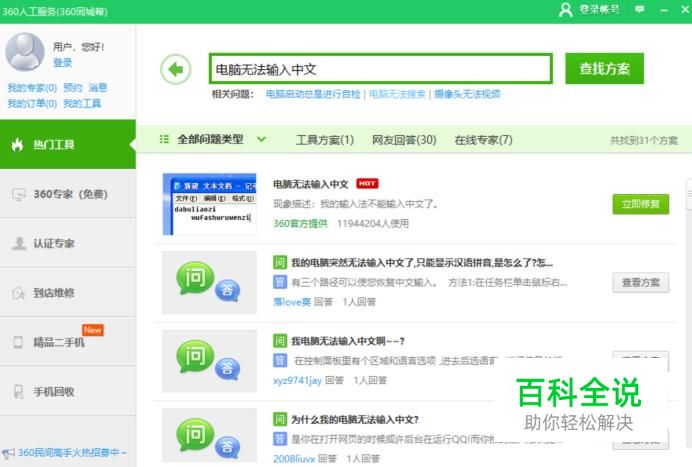Click the results scrollbar at right edge
The height and width of the screenshot is (467, 692).
[x=689, y=194]
